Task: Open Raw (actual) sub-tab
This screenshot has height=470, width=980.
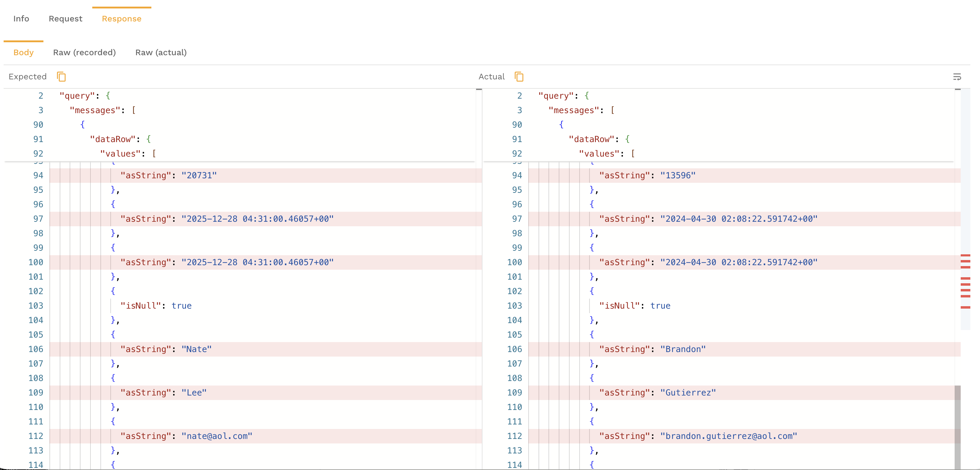Action: (x=161, y=52)
